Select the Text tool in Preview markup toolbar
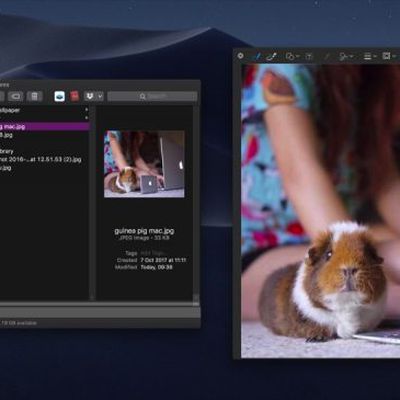400x400 pixels. [309, 56]
